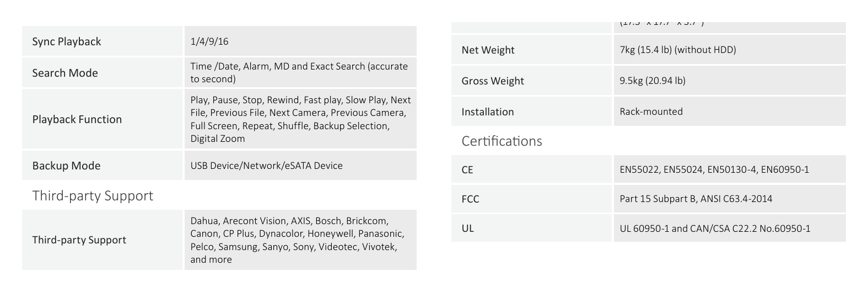Screen dimensions: 868x292
Task: Select the Rack-mounted value cell
Action: [x=730, y=112]
